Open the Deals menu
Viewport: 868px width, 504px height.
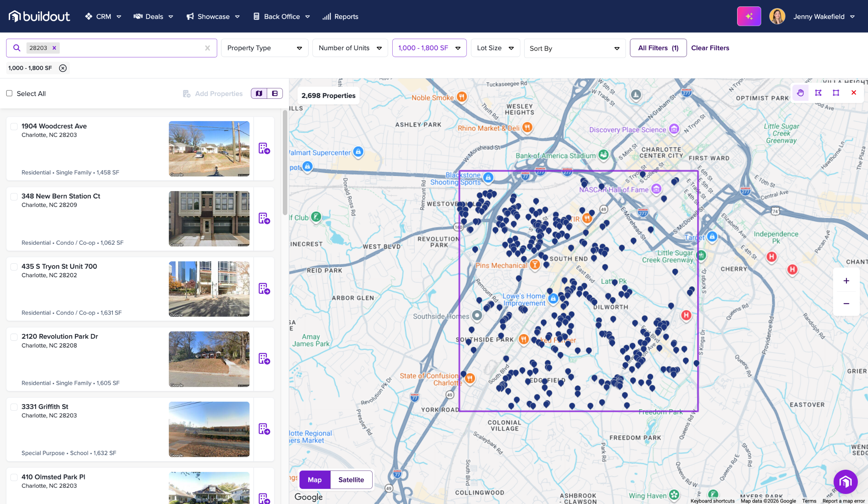[x=153, y=17]
